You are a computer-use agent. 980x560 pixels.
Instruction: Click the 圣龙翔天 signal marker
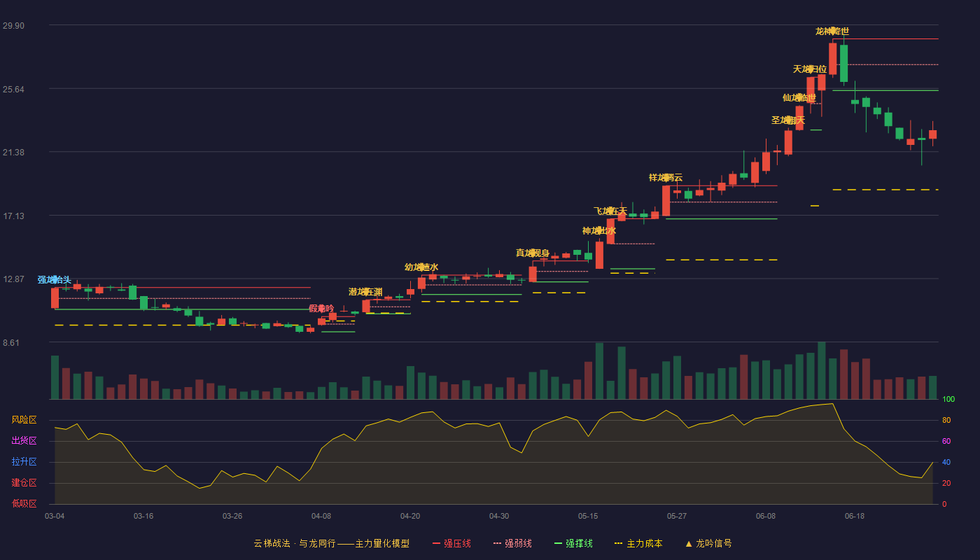coord(788,120)
